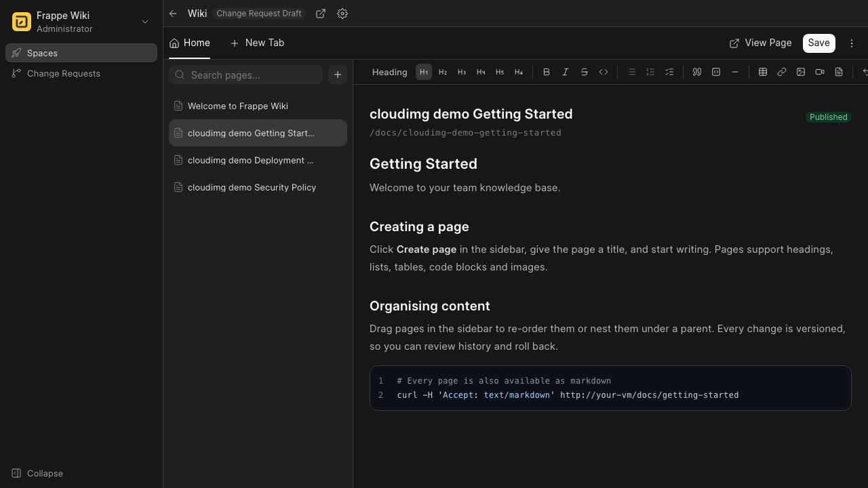Open cloudimg demo Security Policy page
Screen dimensions: 868x488
point(258,187)
